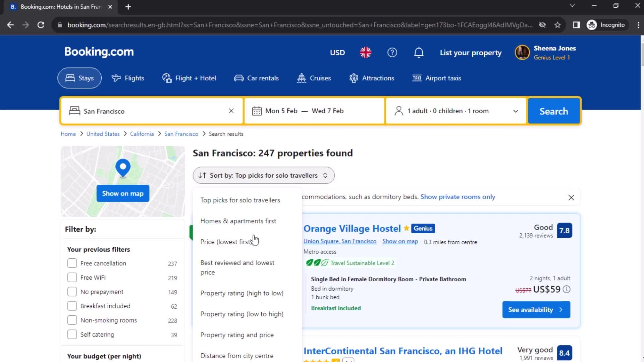This screenshot has width=644, height=362.
Task: Click the Show on map button
Action: (122, 193)
